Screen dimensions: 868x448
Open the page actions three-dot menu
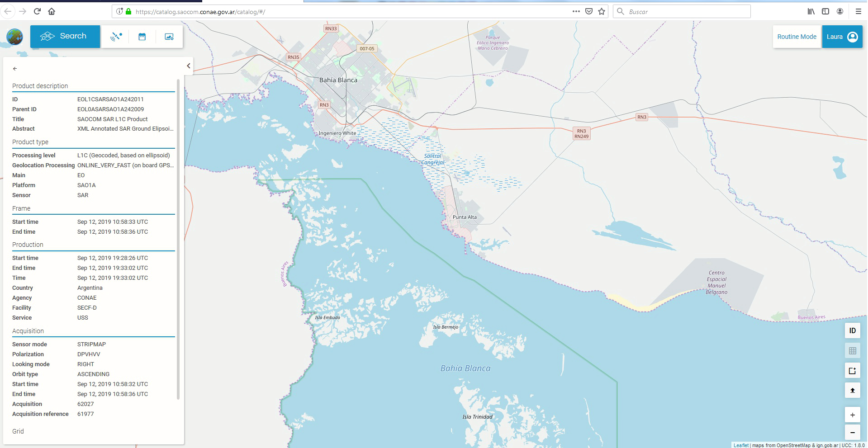tap(576, 12)
